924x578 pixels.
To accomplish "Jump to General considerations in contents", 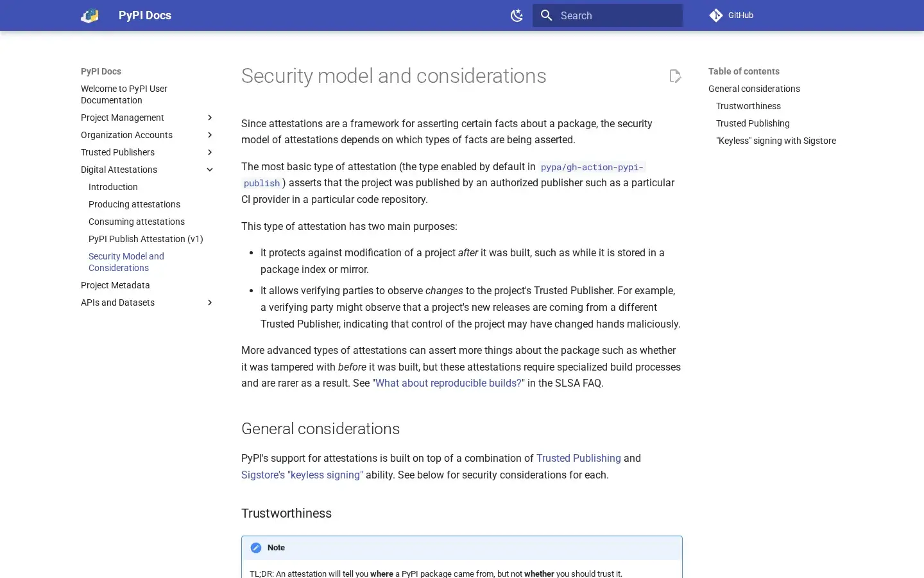I will 755,89.
